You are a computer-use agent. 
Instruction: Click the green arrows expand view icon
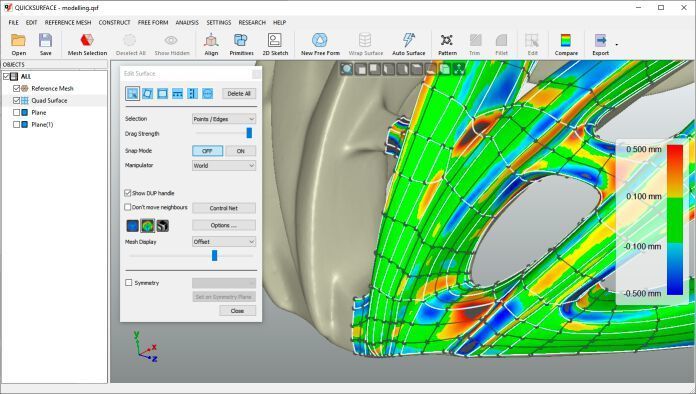tap(459, 69)
